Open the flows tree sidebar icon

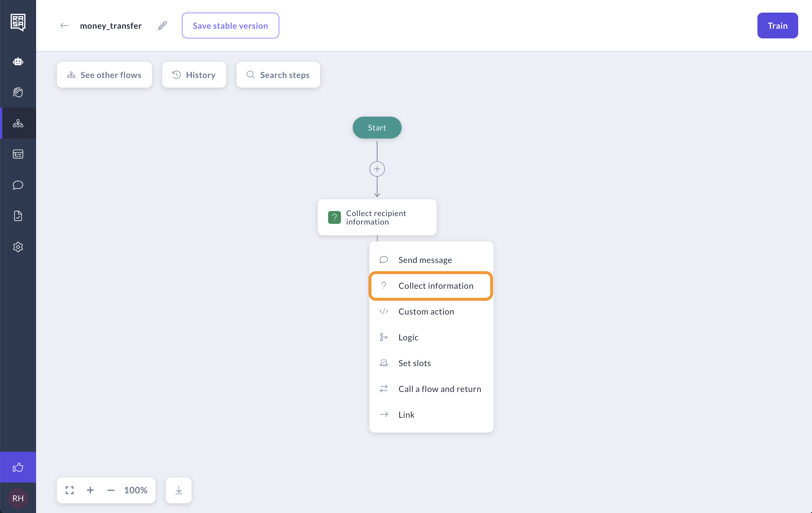(x=18, y=123)
